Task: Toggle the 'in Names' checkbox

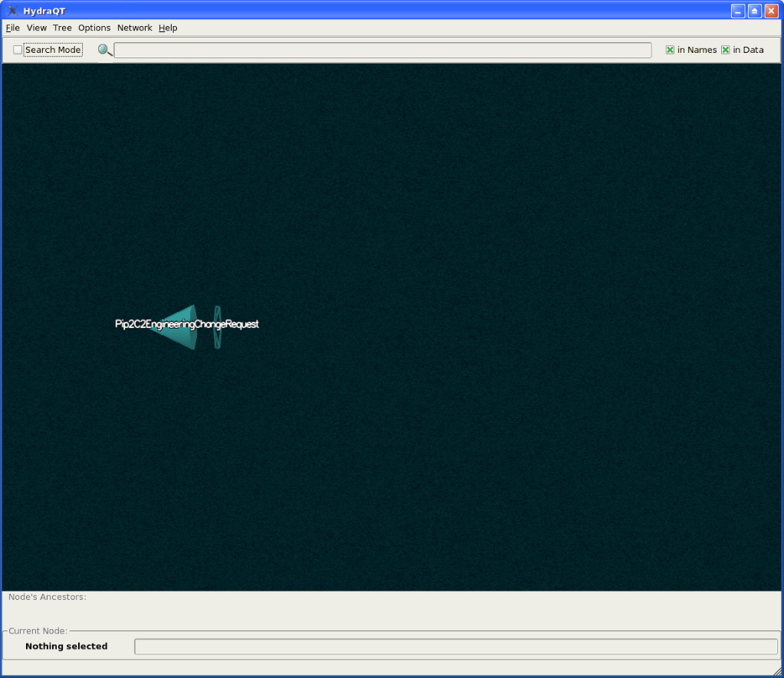Action: point(670,50)
